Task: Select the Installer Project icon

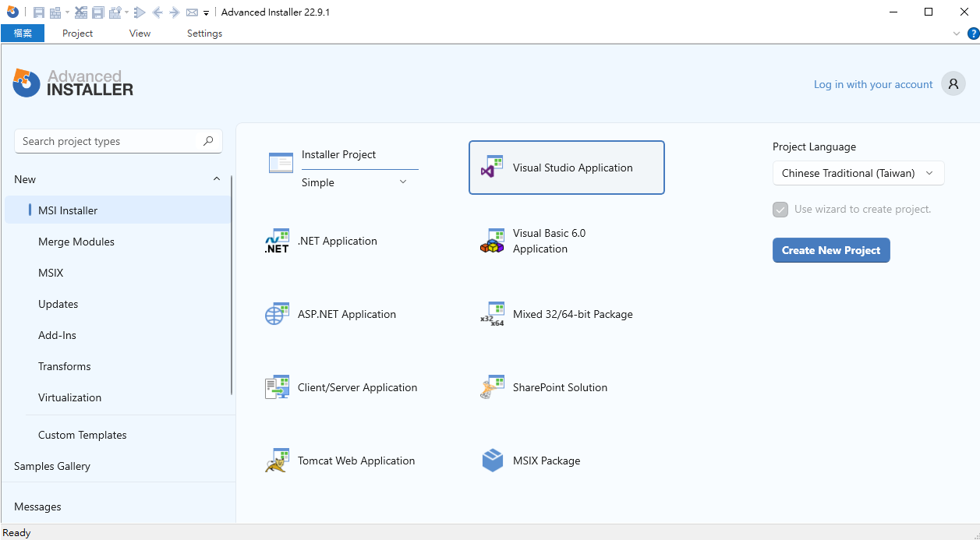Action: [281, 163]
